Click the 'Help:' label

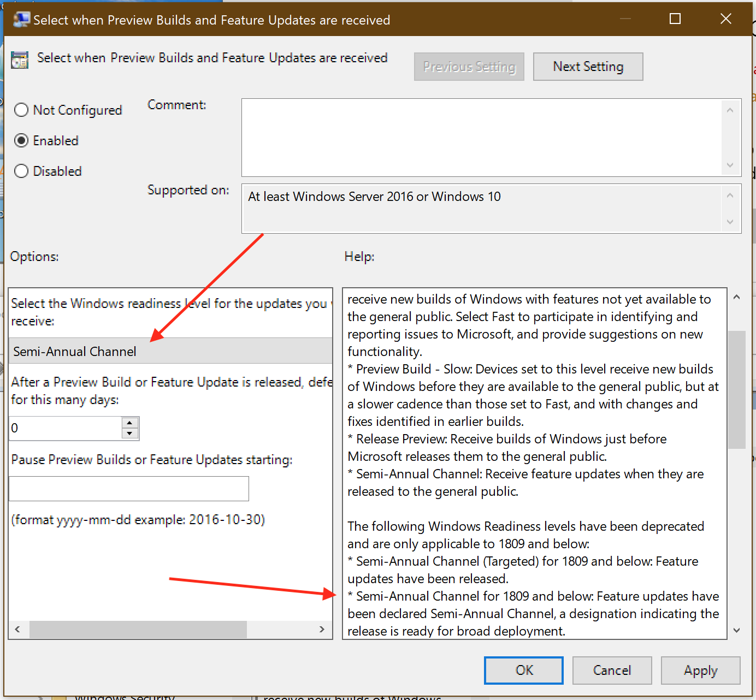point(359,257)
